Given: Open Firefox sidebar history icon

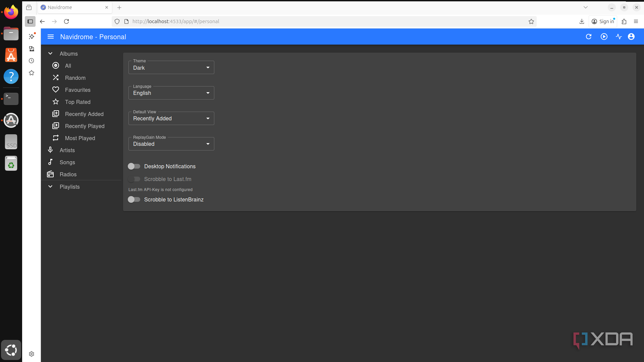Looking at the screenshot, I should click(x=32, y=61).
